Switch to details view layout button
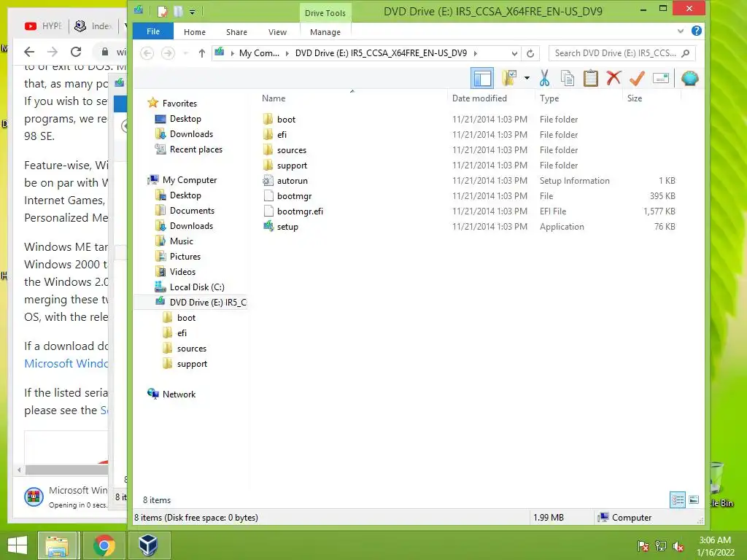Viewport: 747px width, 560px height. [x=678, y=500]
